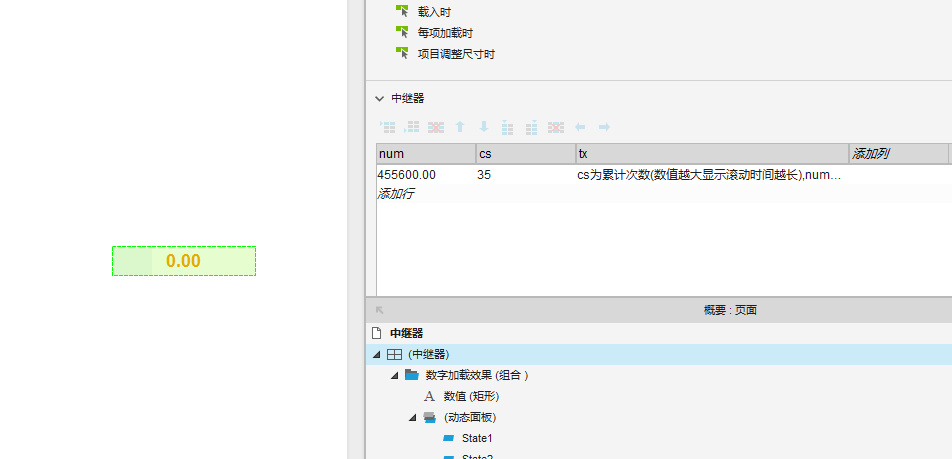Collapse the (动态面板) tree arrow
The height and width of the screenshot is (459, 952).
pyautogui.click(x=413, y=417)
